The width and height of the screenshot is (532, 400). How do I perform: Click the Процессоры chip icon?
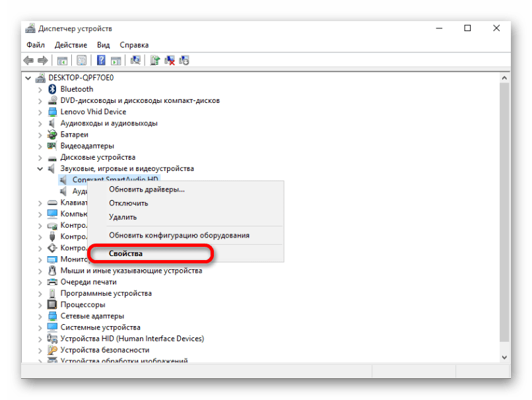[x=52, y=304]
